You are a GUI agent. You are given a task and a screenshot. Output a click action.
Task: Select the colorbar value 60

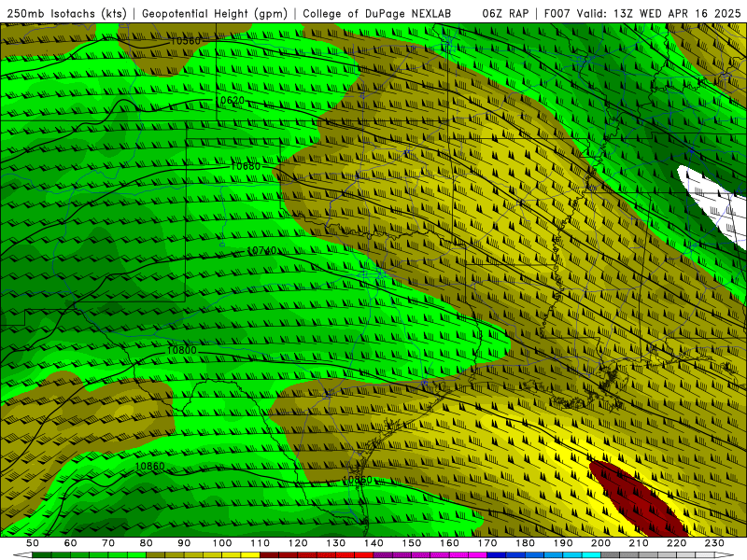tap(70, 543)
